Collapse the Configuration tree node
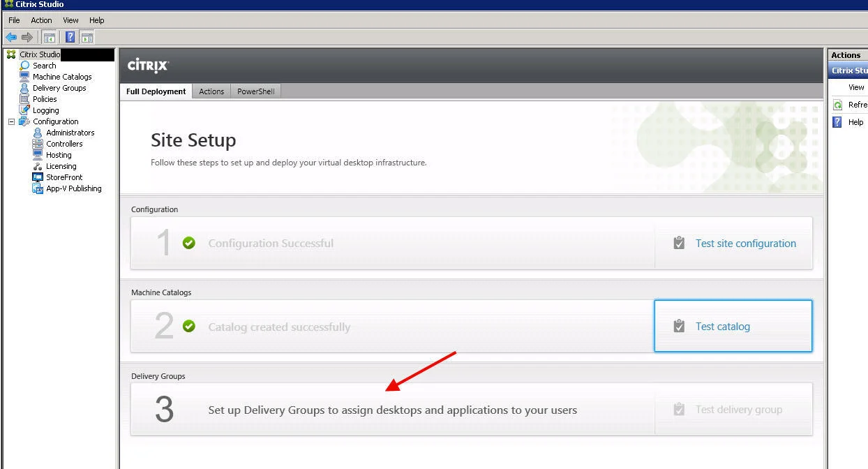 (x=11, y=121)
